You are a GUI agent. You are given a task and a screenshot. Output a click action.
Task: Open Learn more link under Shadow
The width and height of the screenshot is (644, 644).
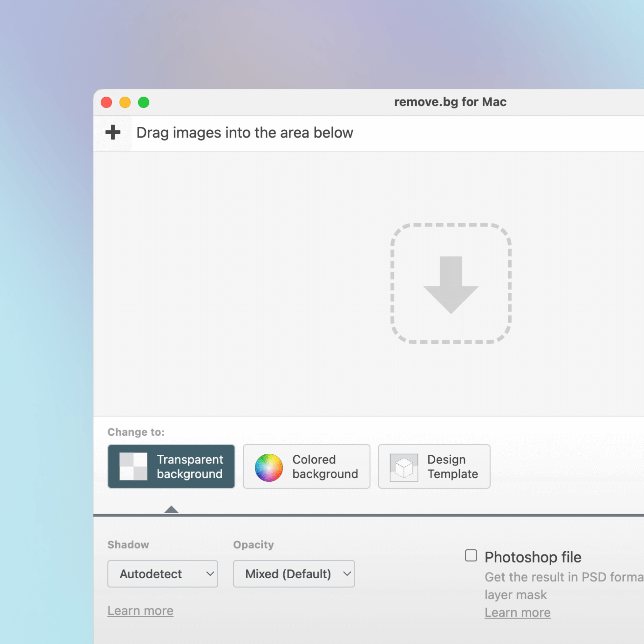coord(140,611)
